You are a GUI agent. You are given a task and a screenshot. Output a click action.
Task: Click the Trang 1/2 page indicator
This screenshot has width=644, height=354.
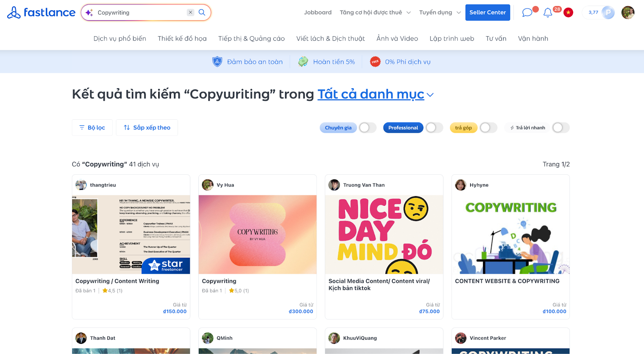pos(556,164)
